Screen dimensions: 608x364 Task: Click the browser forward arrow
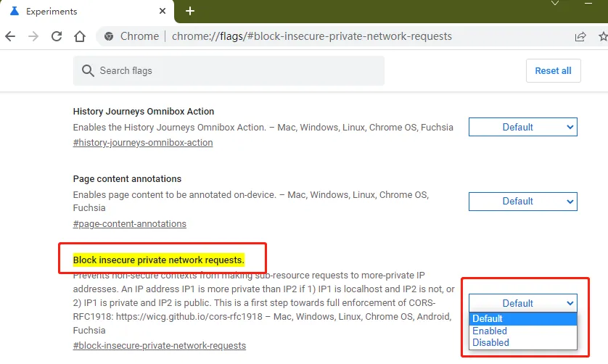33,36
